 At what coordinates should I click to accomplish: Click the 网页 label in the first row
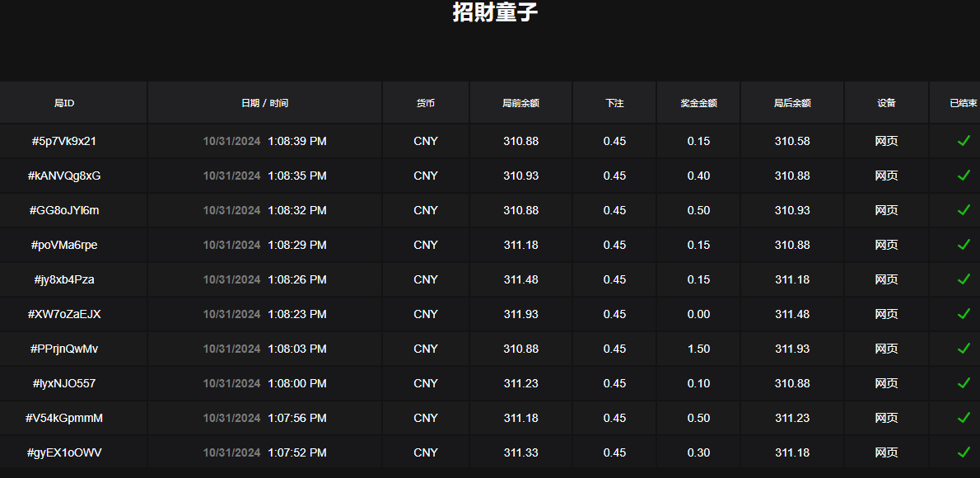pos(886,141)
